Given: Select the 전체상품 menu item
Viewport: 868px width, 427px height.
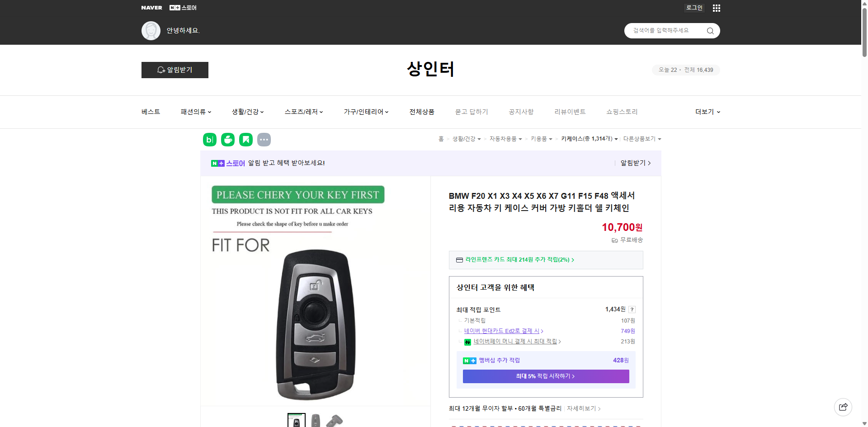Looking at the screenshot, I should [421, 112].
